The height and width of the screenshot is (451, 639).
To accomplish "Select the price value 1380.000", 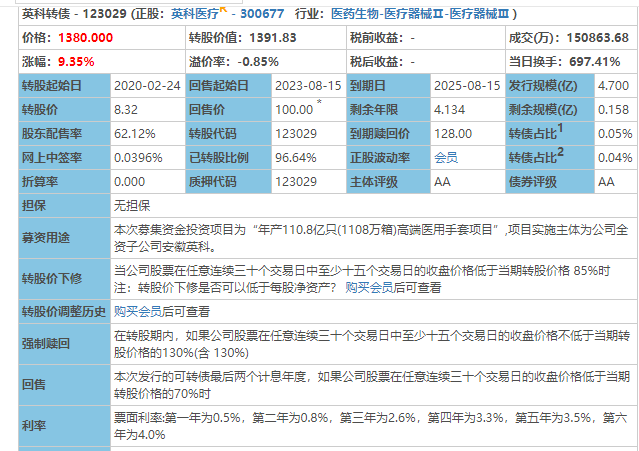I will (85, 38).
